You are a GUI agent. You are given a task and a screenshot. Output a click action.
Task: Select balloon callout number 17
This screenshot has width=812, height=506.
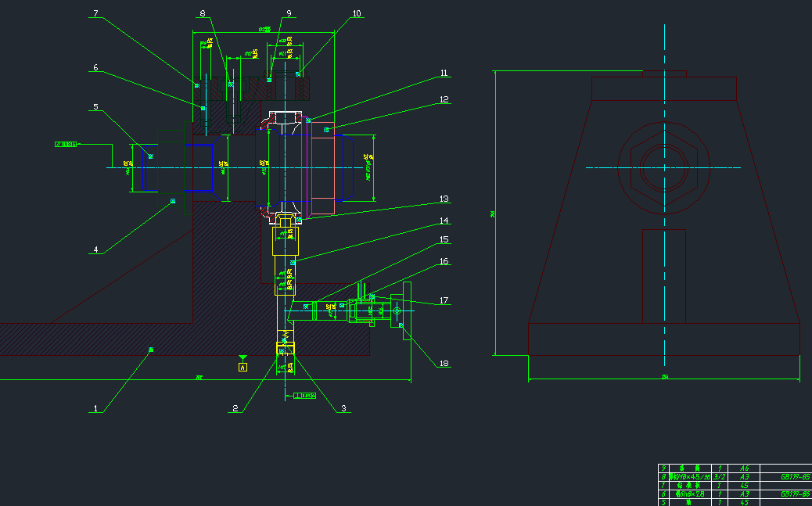pos(444,300)
